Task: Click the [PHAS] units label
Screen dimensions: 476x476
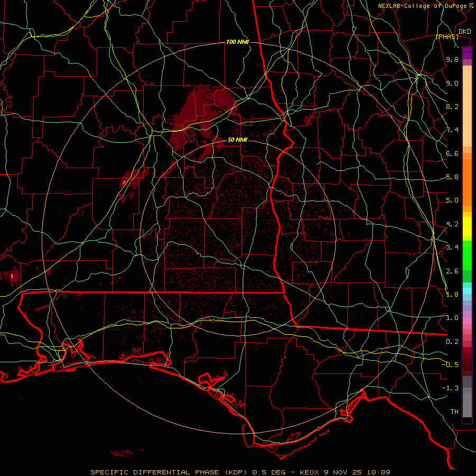Action: coord(447,37)
